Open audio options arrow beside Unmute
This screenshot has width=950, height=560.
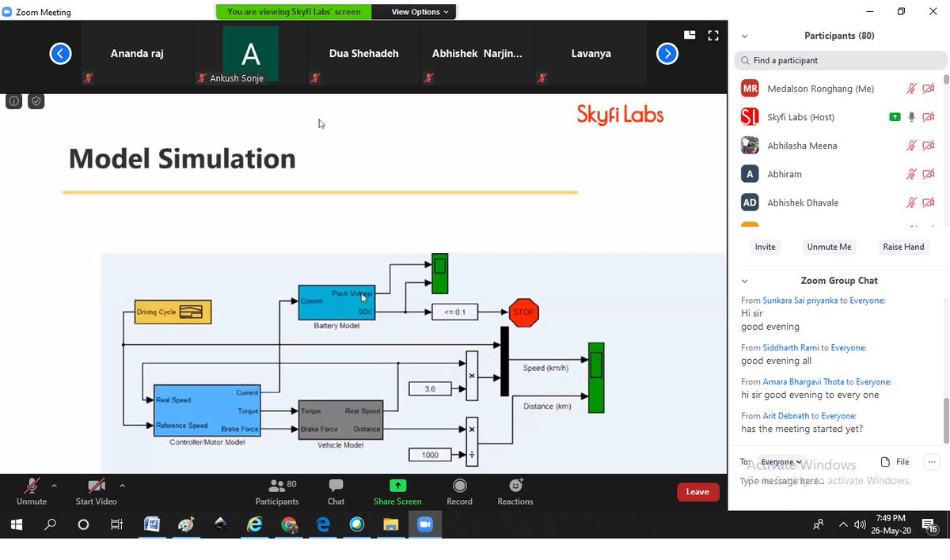[x=54, y=486]
